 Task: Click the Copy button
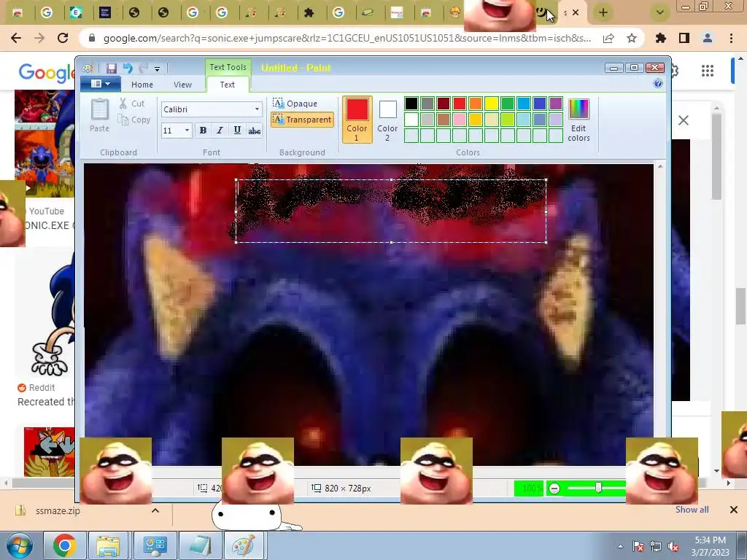click(x=134, y=120)
